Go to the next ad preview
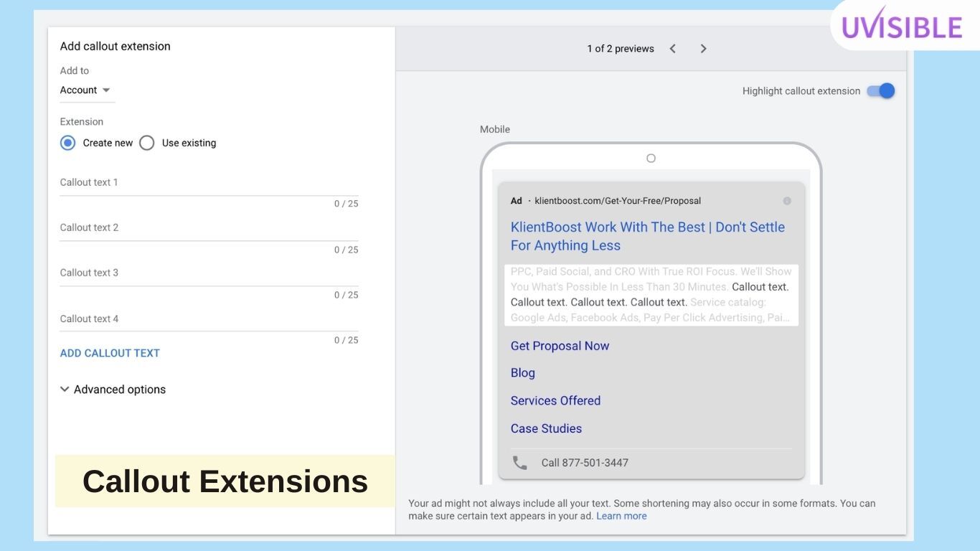Screen dimensions: 980x551 tap(703, 48)
